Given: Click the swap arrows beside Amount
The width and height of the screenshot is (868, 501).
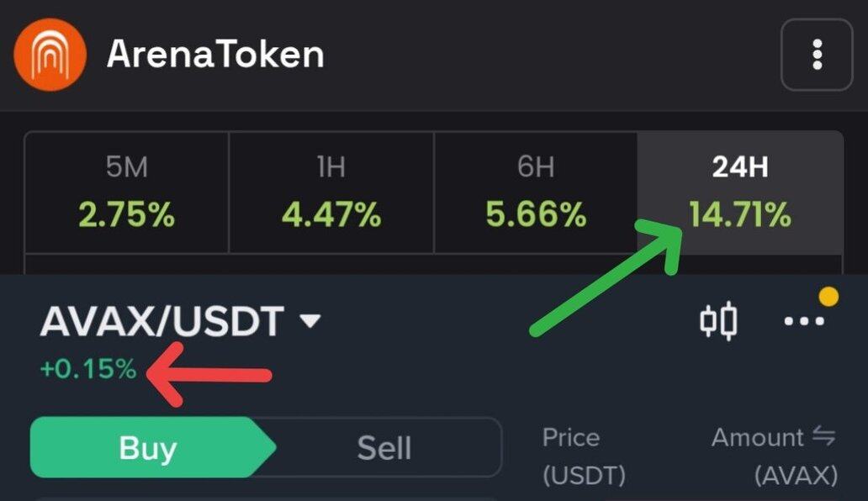Looking at the screenshot, I should point(824,436).
